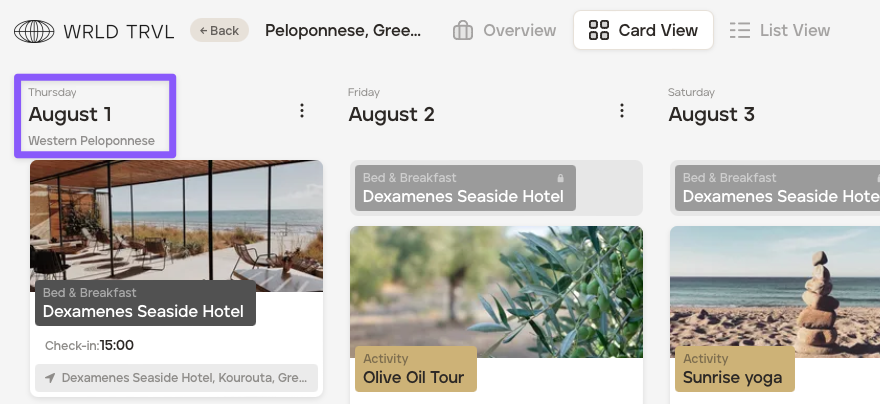
Task: Open August 1 three-dot options menu
Action: click(302, 111)
